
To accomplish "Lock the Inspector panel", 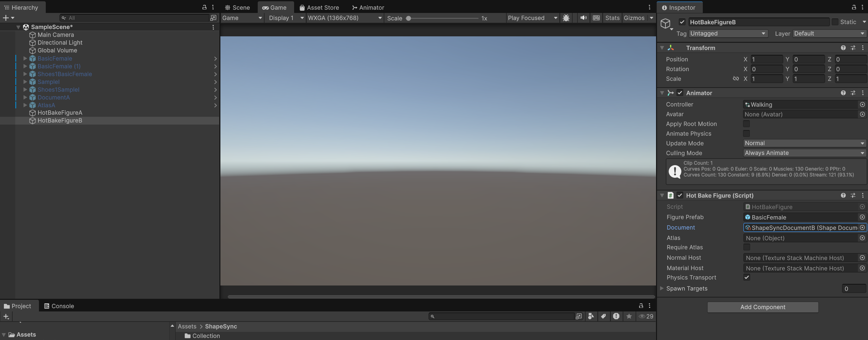I will (854, 7).
